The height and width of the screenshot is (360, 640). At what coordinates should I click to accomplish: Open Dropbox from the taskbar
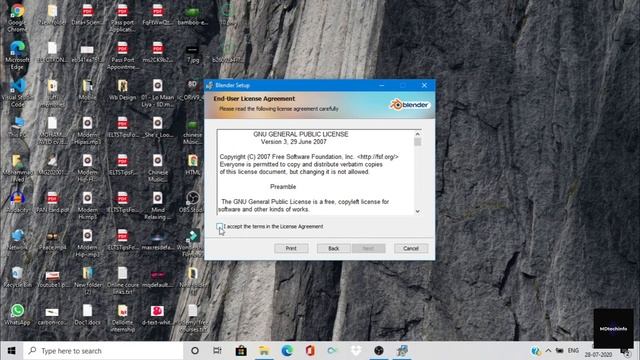coord(356,351)
